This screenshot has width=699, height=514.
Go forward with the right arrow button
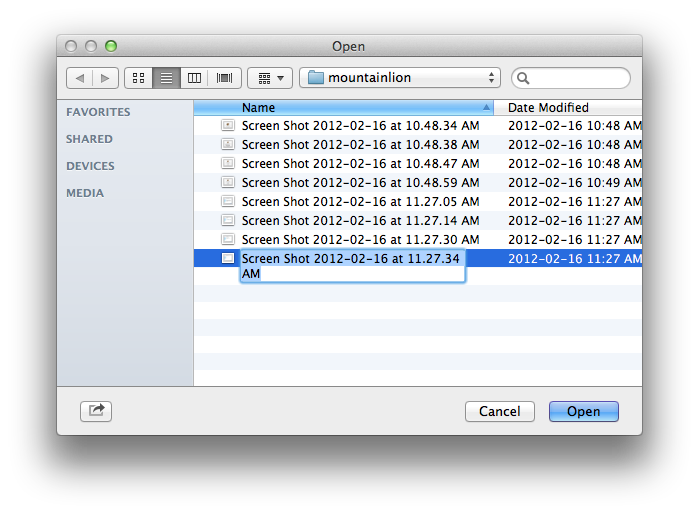(x=105, y=78)
